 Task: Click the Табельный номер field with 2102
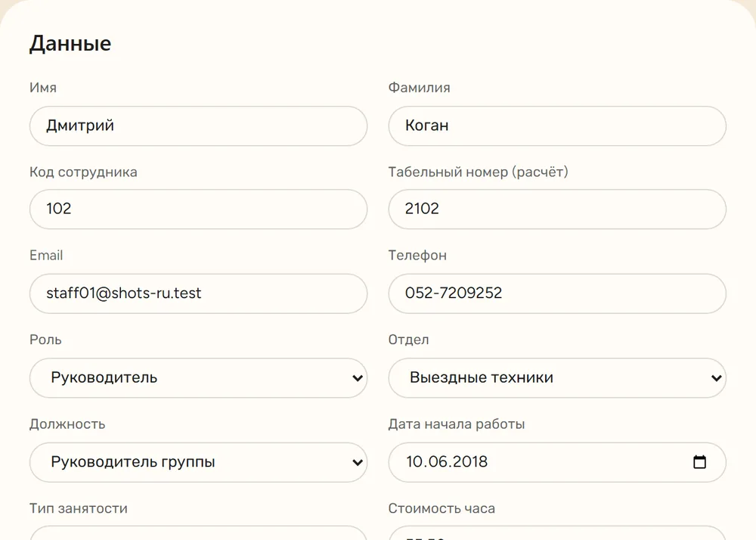(x=557, y=209)
